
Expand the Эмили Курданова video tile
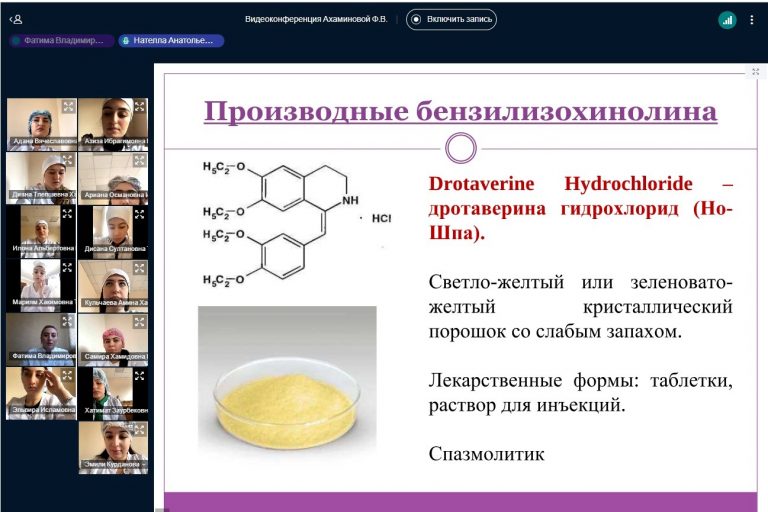pyautogui.click(x=140, y=429)
